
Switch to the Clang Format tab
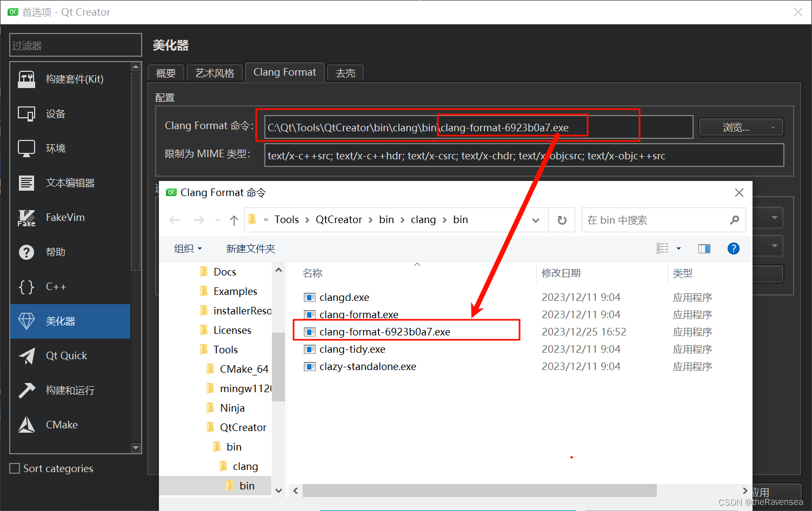(x=285, y=72)
